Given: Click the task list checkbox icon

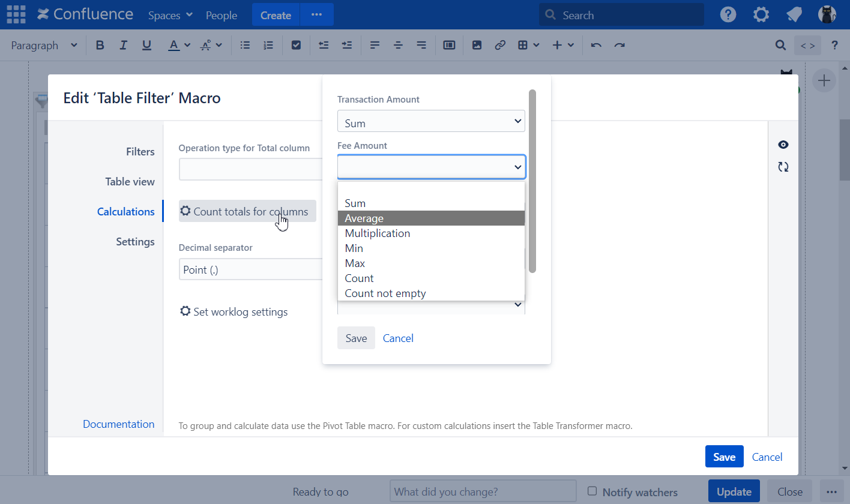Looking at the screenshot, I should (296, 45).
